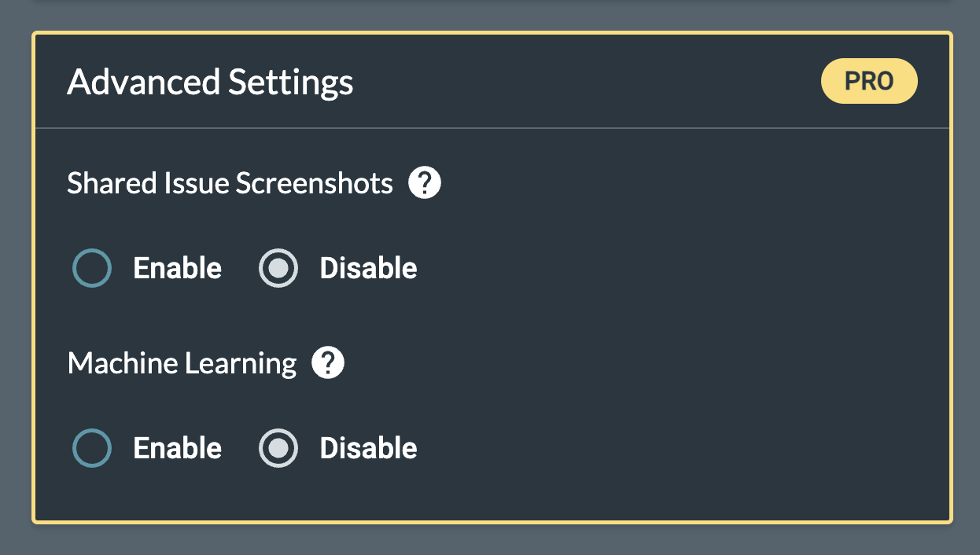The height and width of the screenshot is (555, 980).
Task: Click the Advanced Settings heading
Action: 210,82
